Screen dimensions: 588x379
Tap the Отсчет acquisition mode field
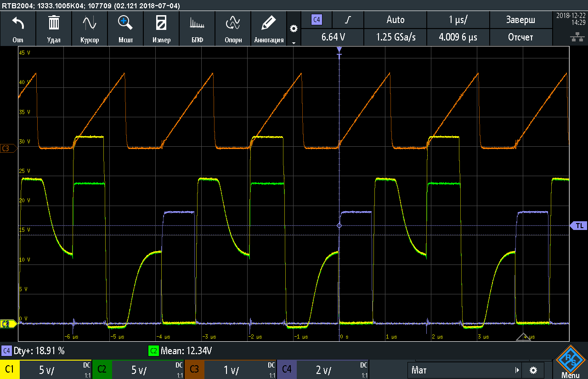point(520,37)
